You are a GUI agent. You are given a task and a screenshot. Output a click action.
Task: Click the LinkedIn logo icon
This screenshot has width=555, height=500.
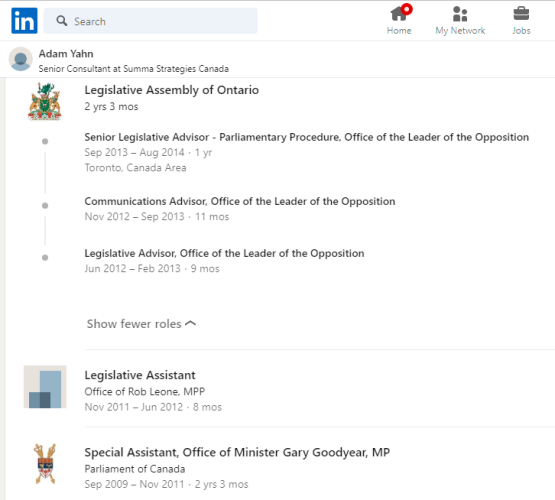coord(24,21)
